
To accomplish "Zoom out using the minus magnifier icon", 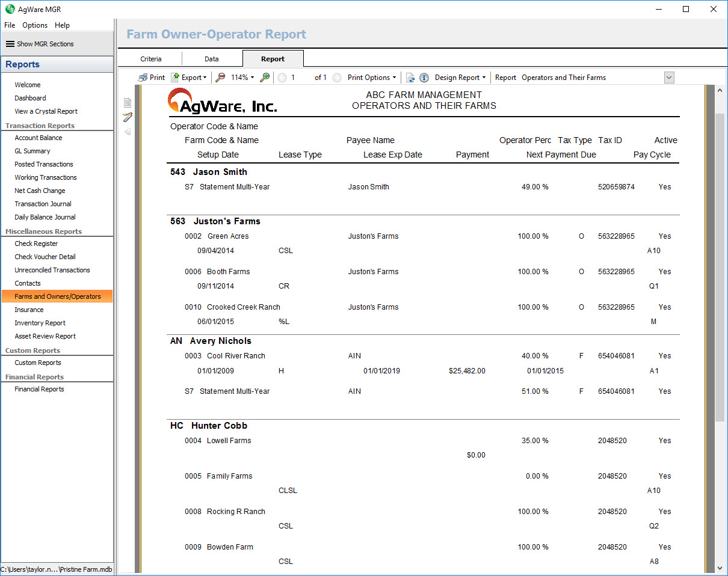I will click(x=221, y=78).
